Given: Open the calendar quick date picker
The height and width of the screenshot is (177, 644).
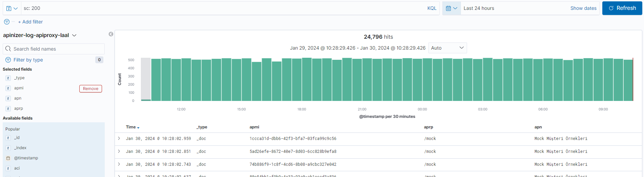Looking at the screenshot, I should point(451,8).
